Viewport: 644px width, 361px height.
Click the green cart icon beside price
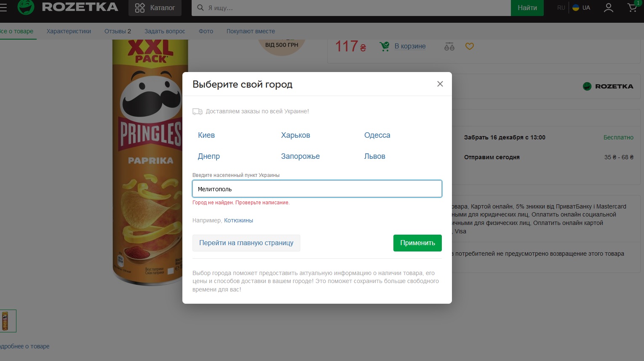tap(385, 46)
